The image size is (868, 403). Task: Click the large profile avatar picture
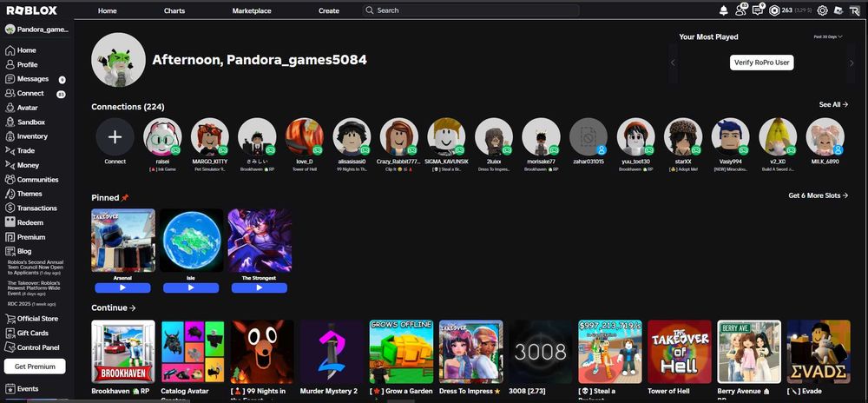tap(118, 60)
